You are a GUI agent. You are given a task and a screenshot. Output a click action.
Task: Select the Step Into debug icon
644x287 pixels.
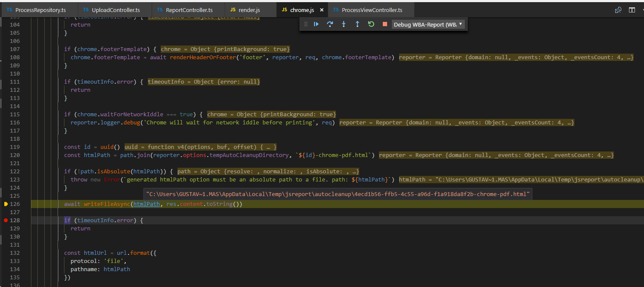coord(344,24)
